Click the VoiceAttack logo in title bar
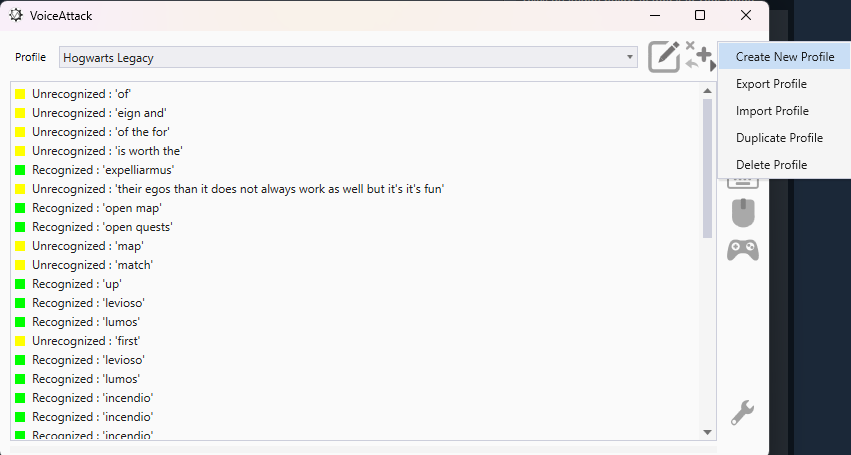The height and width of the screenshot is (455, 851). 16,15
